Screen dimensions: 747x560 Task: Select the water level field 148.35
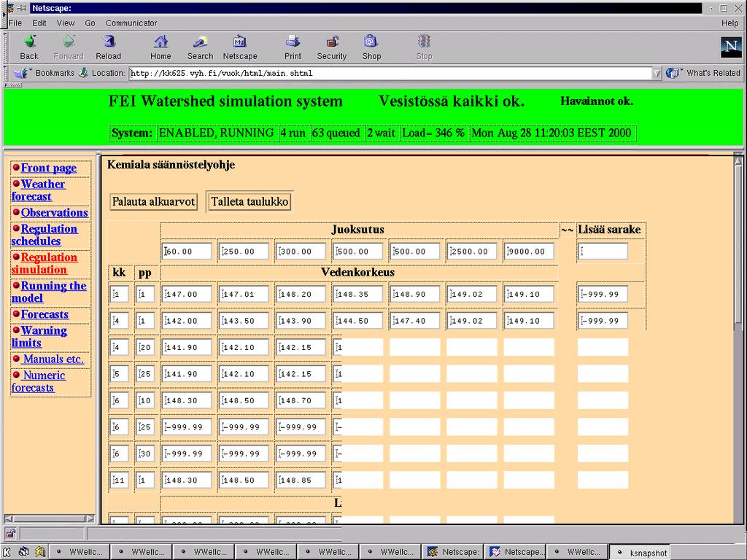pyautogui.click(x=357, y=295)
